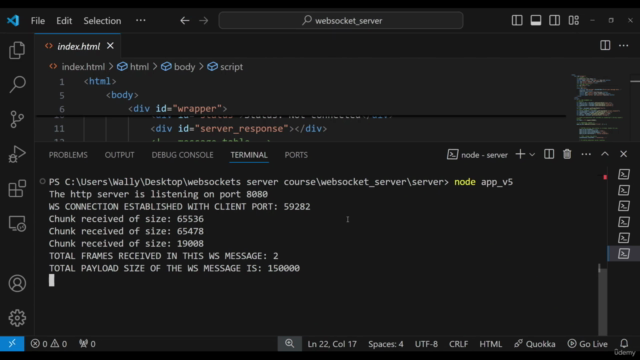Image resolution: width=640 pixels, height=360 pixels.
Task: Open the Edit menu
Action: pyautogui.click(x=64, y=20)
